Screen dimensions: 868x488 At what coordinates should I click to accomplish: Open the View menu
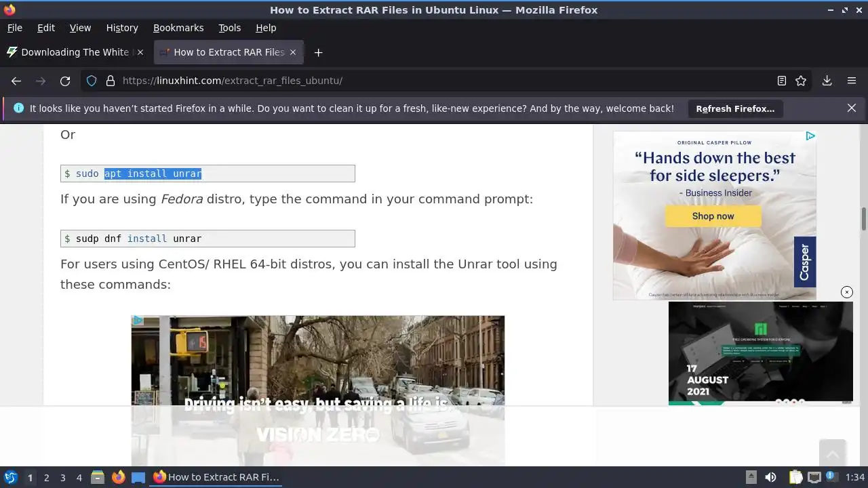pyautogui.click(x=80, y=28)
